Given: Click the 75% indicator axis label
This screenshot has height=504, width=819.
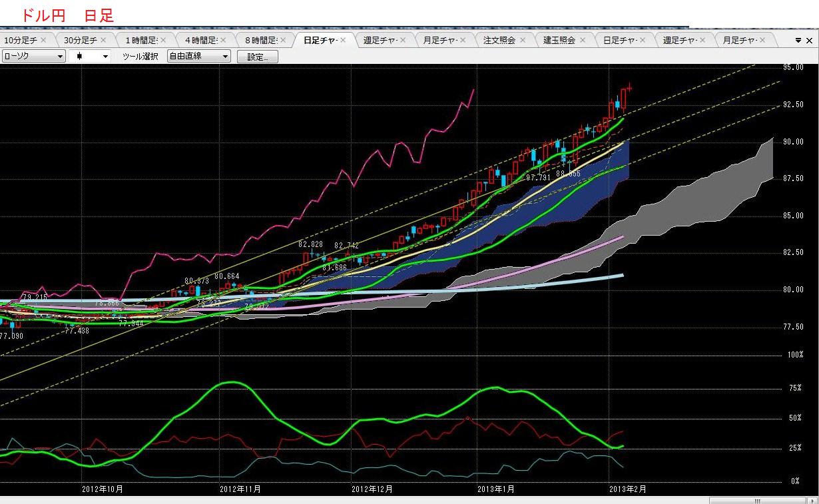Looking at the screenshot, I should tap(794, 387).
